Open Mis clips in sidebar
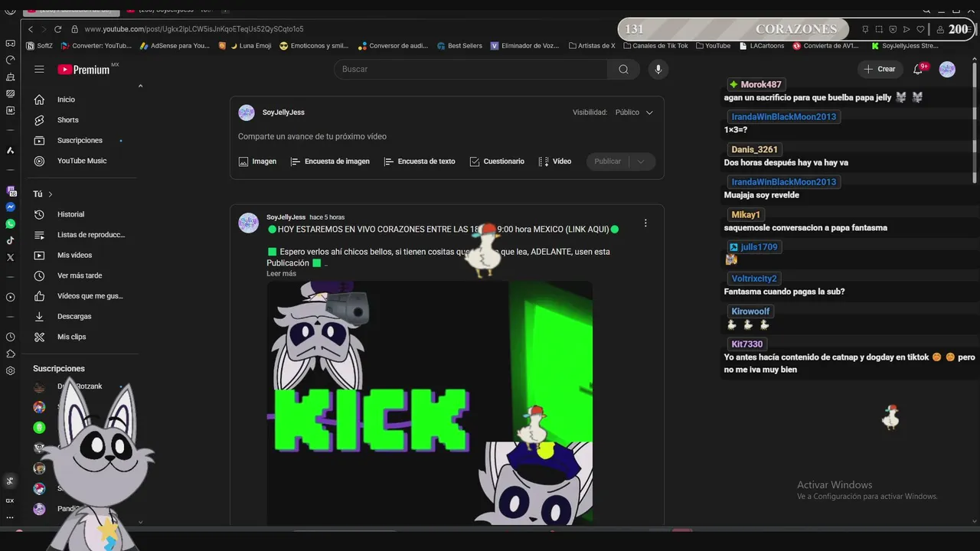This screenshot has height=551, width=980. (x=71, y=337)
